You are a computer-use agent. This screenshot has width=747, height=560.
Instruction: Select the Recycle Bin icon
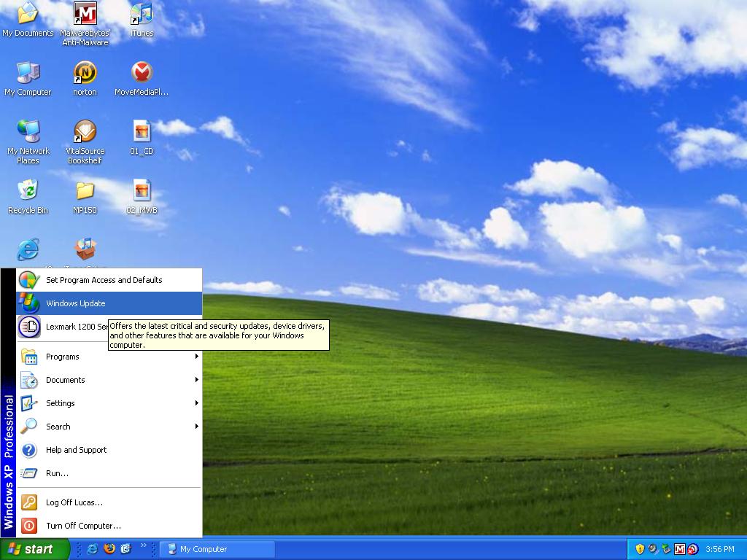[28, 191]
